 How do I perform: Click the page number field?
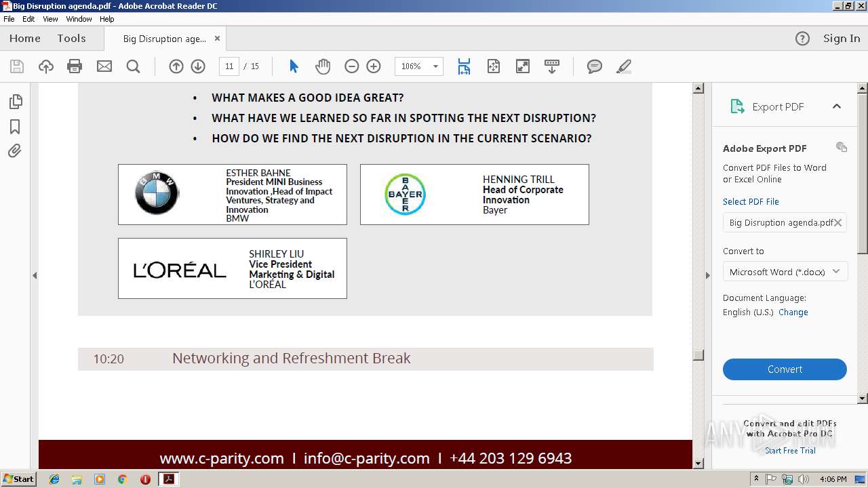[x=229, y=66]
